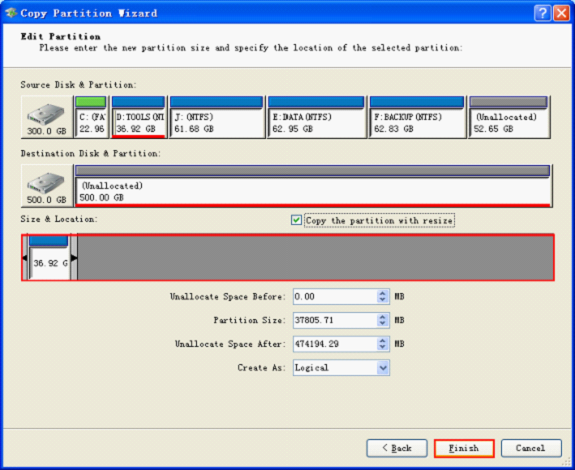Click the Copy Partition Wizard title icon

[x=11, y=13]
